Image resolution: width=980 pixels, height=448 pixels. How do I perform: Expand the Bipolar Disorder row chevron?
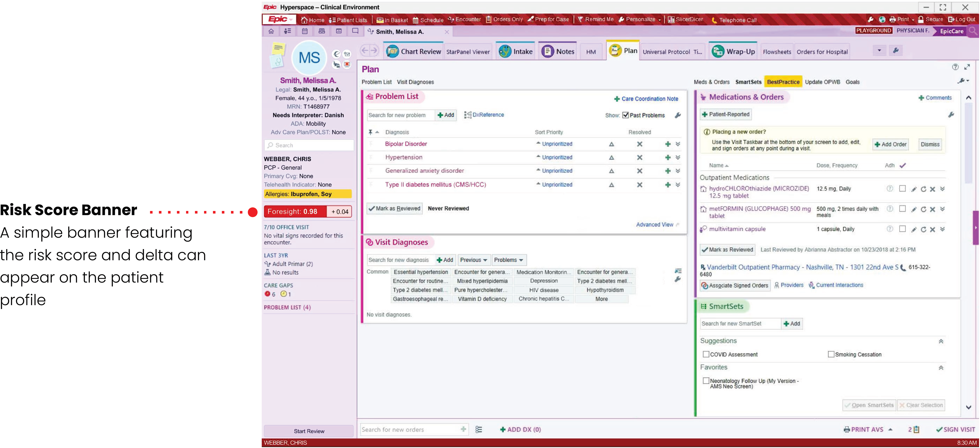[678, 144]
